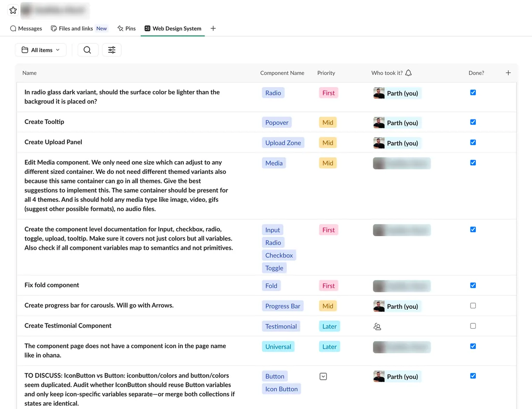Open the Later priority tag on the Universal row
This screenshot has height=409, width=532.
click(329, 347)
